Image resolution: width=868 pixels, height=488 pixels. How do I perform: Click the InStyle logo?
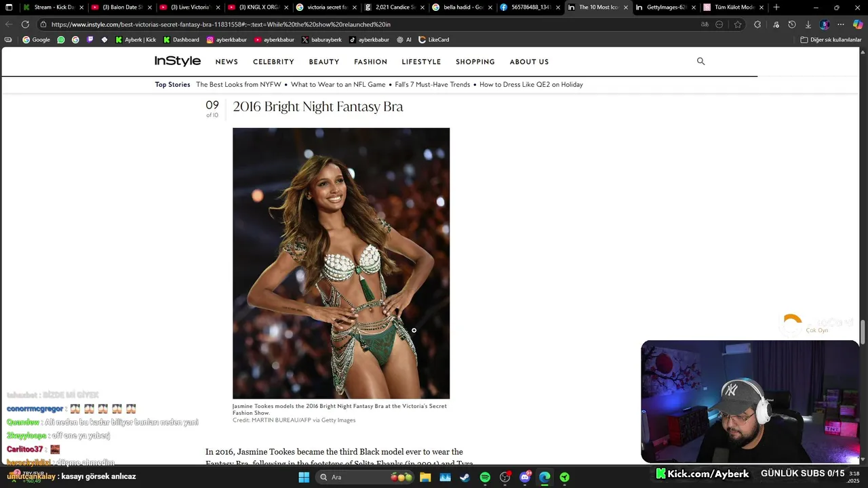tap(178, 61)
